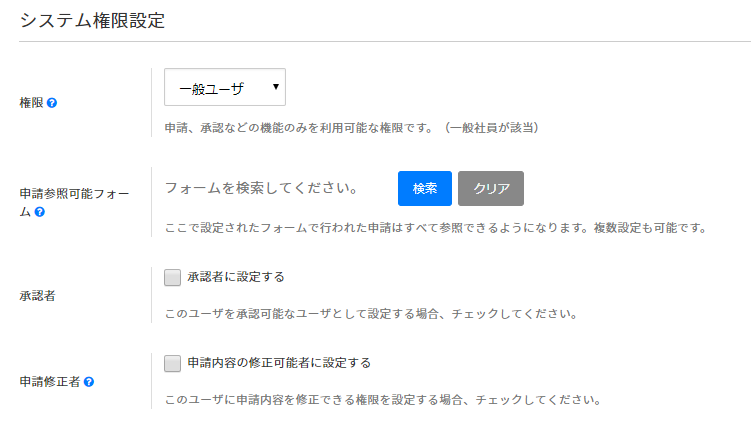Image resolution: width=751 pixels, height=428 pixels.
Task: Click the 承認者 row label
Action: pyautogui.click(x=37, y=297)
